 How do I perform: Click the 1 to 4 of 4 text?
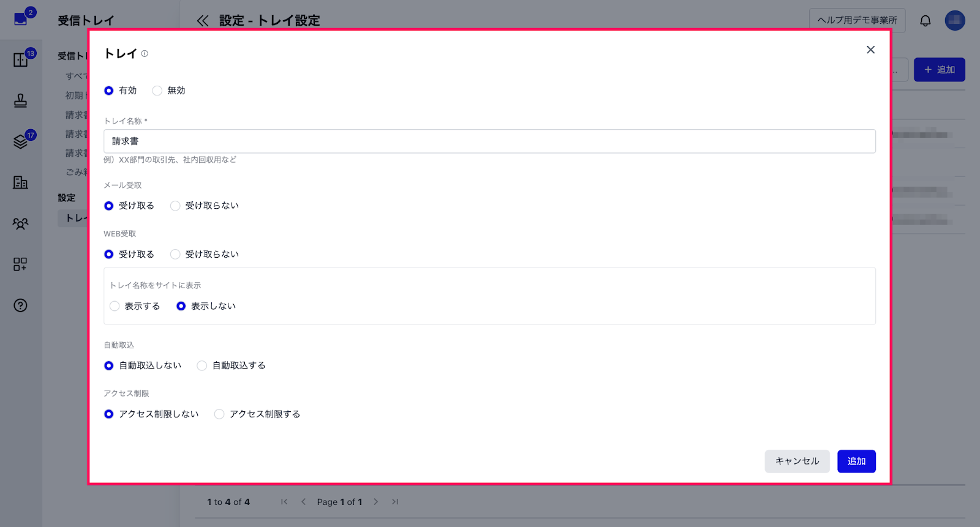pyautogui.click(x=228, y=502)
